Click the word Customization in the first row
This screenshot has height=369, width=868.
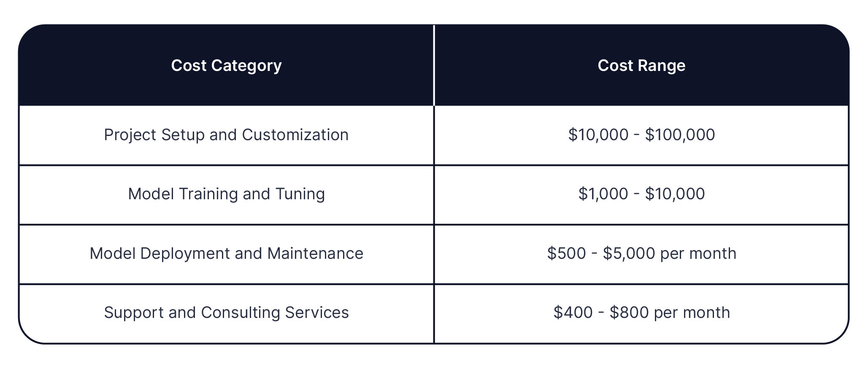pos(295,135)
